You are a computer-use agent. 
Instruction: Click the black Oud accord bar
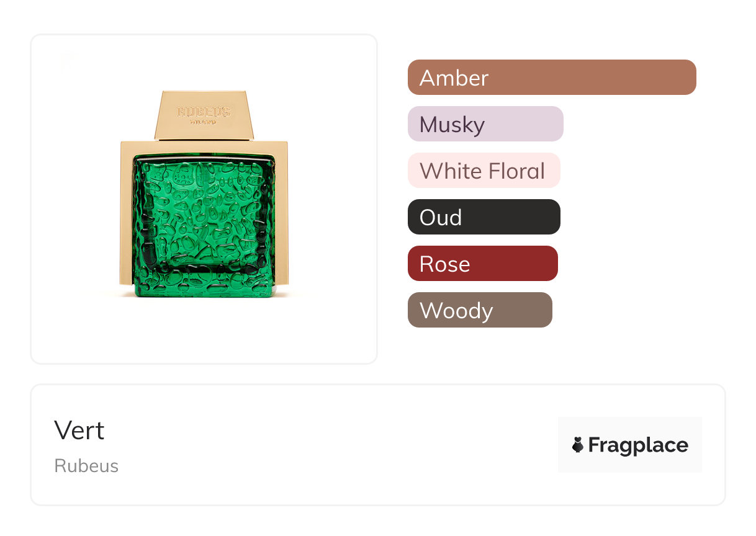[484, 217]
